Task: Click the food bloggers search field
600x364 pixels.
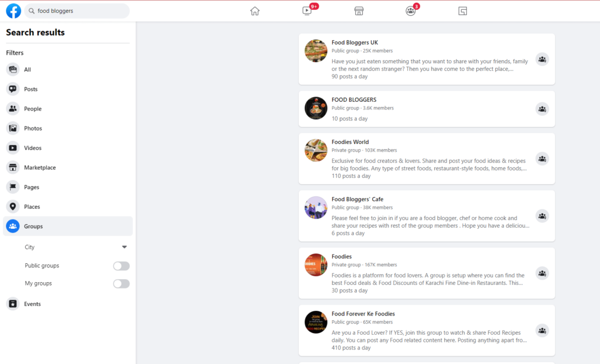Action: 77,11
